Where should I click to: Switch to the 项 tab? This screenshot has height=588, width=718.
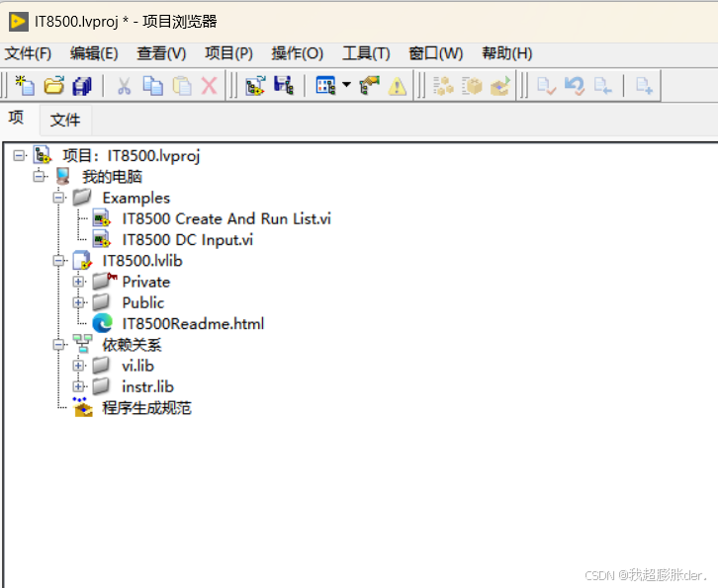[x=17, y=119]
